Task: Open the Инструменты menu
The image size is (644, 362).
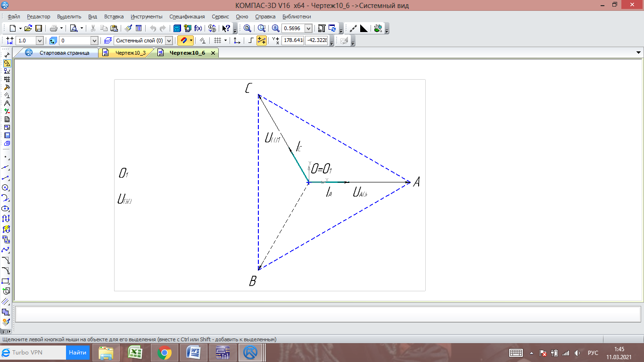Action: click(x=146, y=16)
